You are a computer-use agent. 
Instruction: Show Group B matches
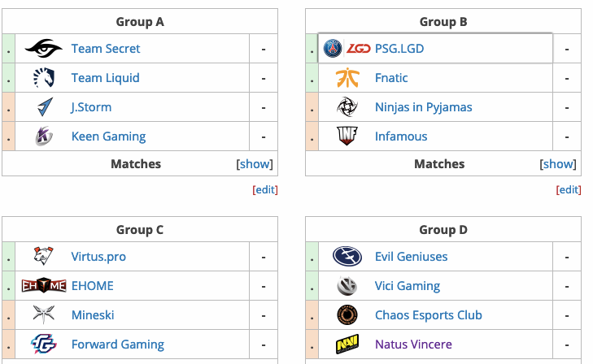(558, 164)
